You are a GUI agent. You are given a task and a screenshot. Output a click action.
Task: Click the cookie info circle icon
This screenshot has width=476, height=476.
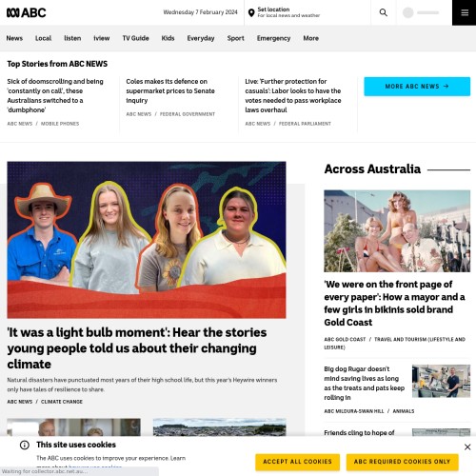click(x=25, y=446)
